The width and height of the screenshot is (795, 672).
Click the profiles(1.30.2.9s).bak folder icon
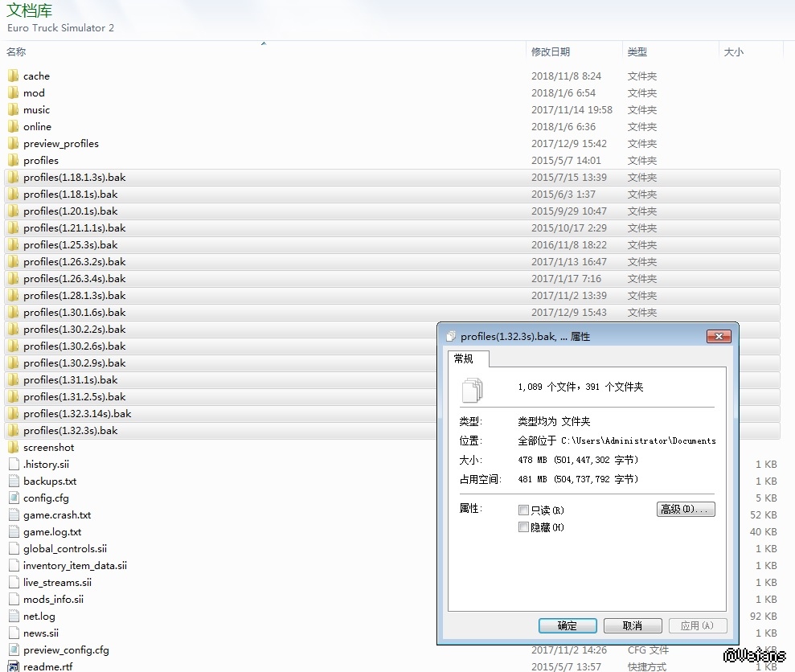point(13,363)
